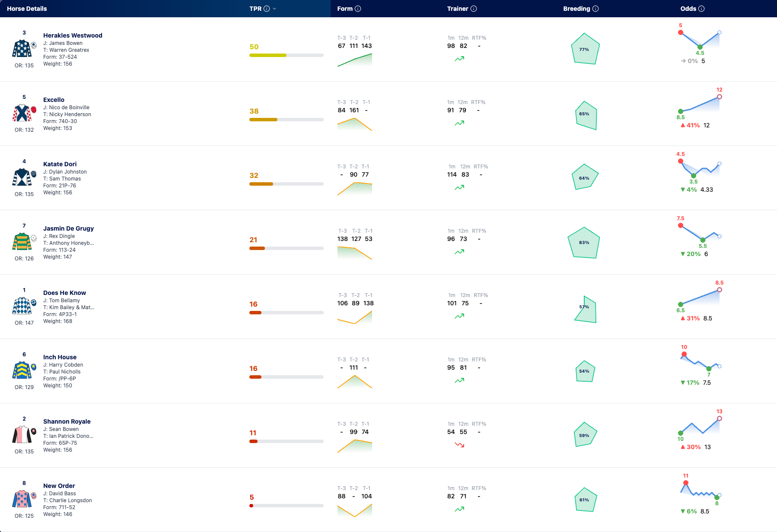Open New Order horse name link
777x532 pixels.
[59, 486]
